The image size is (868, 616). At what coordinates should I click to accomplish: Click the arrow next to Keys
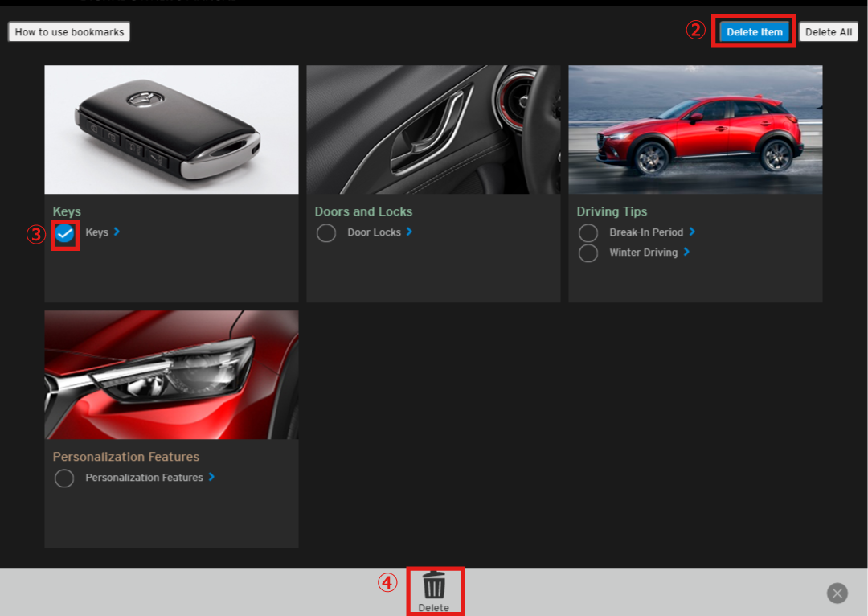click(x=117, y=232)
